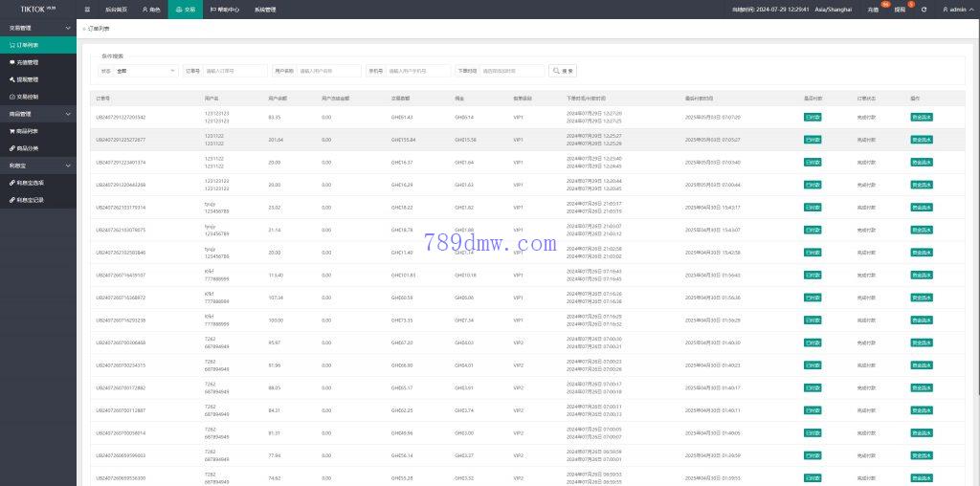Click the refresh icon in top bar
The width and height of the screenshot is (980, 486).
point(924,9)
